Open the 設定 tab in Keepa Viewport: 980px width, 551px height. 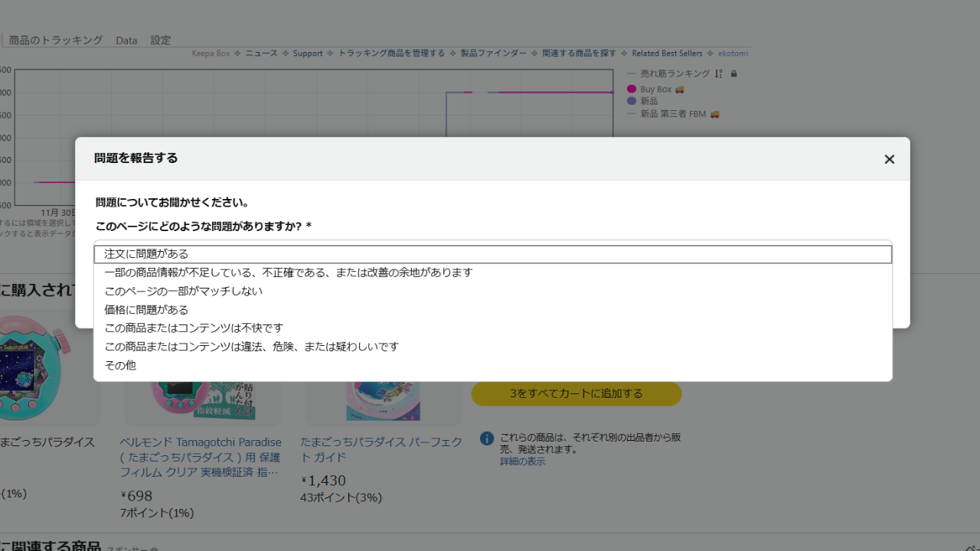161,41
